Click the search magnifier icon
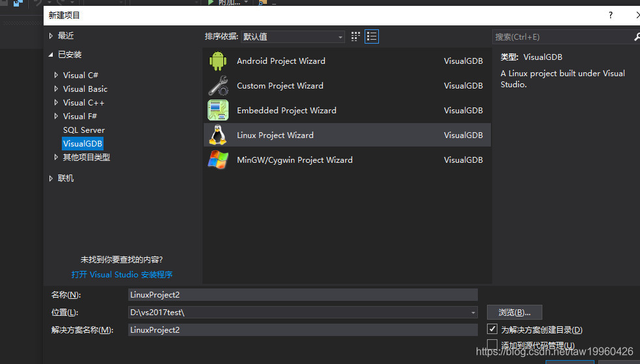Image resolution: width=640 pixels, height=364 pixels. [x=636, y=36]
